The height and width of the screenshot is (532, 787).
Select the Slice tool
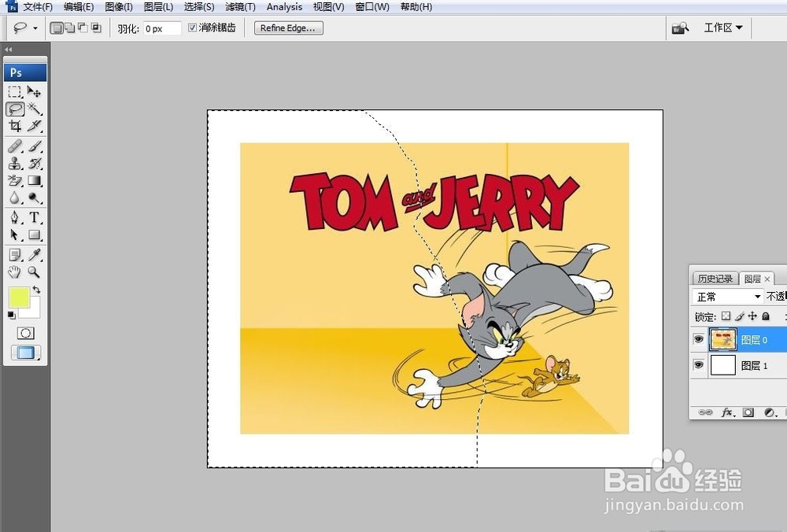pos(34,125)
